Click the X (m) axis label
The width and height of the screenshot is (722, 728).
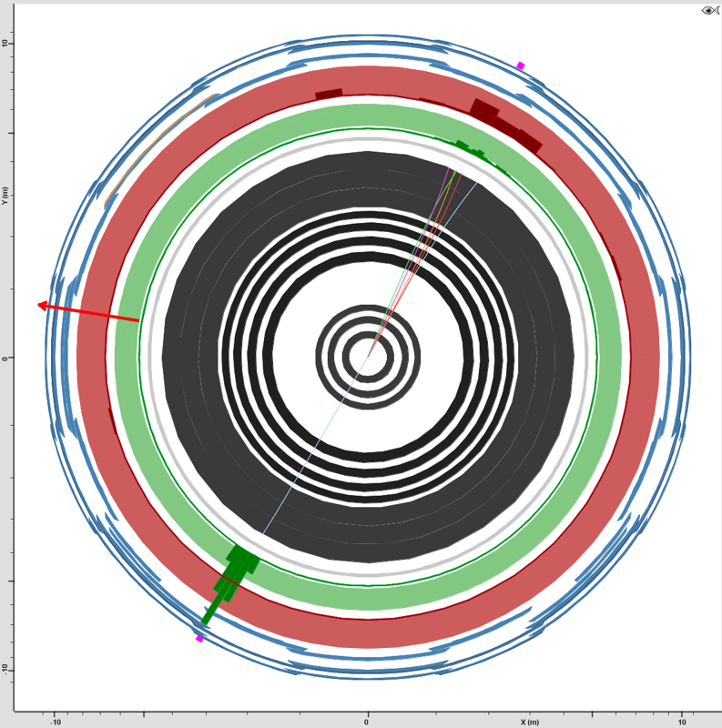[529, 722]
